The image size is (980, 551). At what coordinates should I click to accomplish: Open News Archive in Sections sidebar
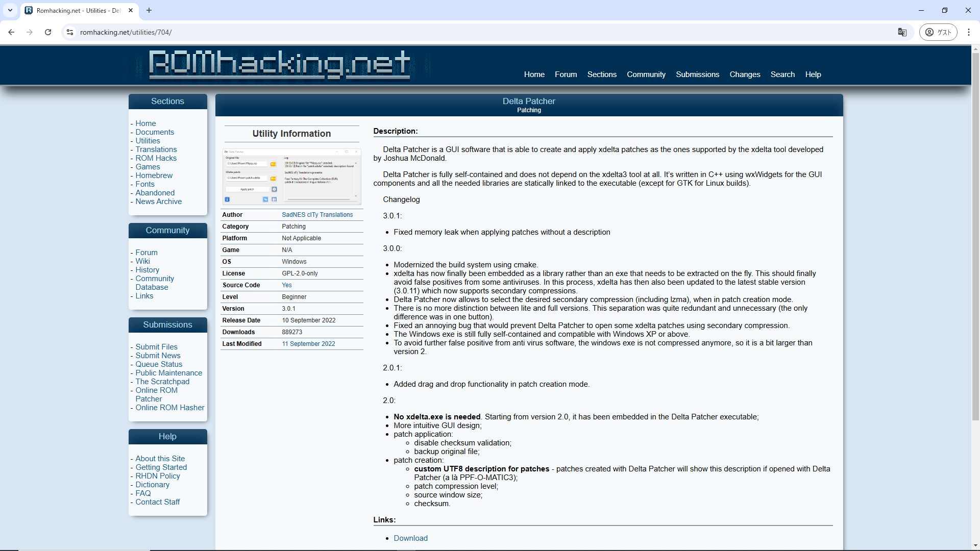point(158,202)
